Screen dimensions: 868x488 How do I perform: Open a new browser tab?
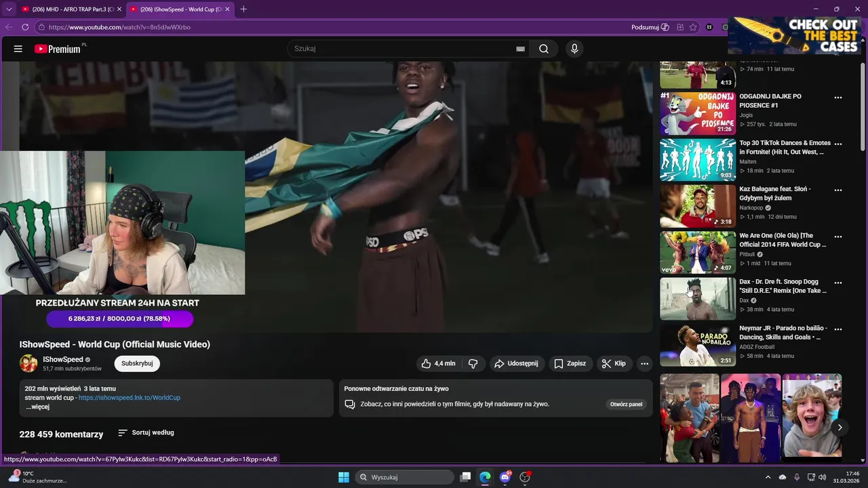point(243,9)
